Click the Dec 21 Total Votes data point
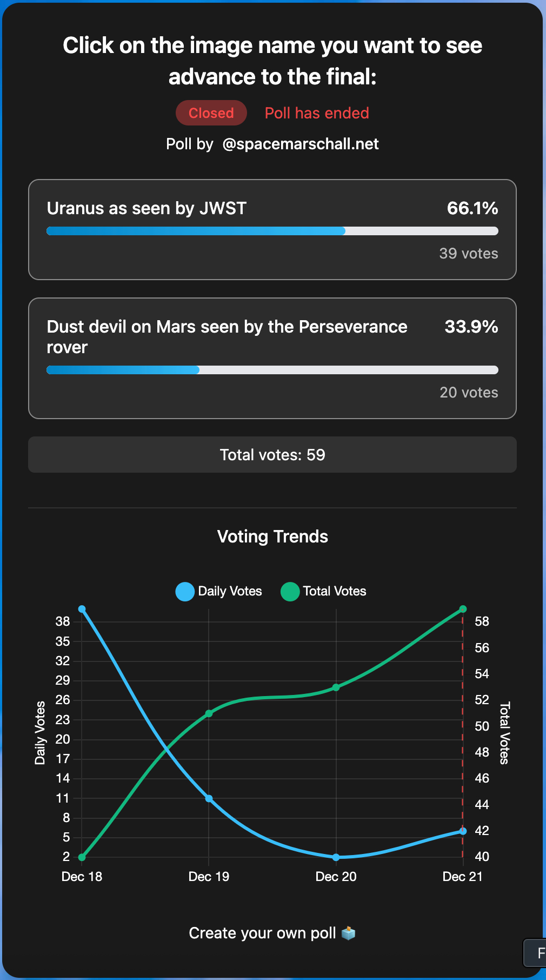Image resolution: width=546 pixels, height=980 pixels. click(x=463, y=610)
